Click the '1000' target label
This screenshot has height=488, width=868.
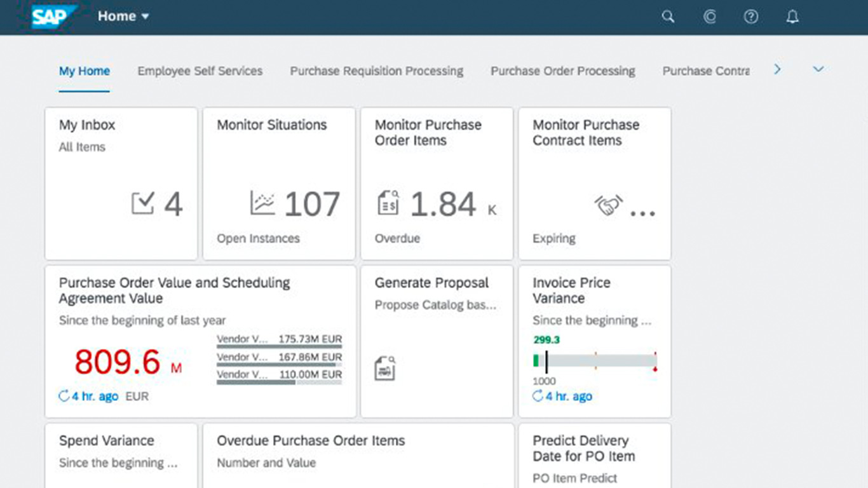[544, 381]
